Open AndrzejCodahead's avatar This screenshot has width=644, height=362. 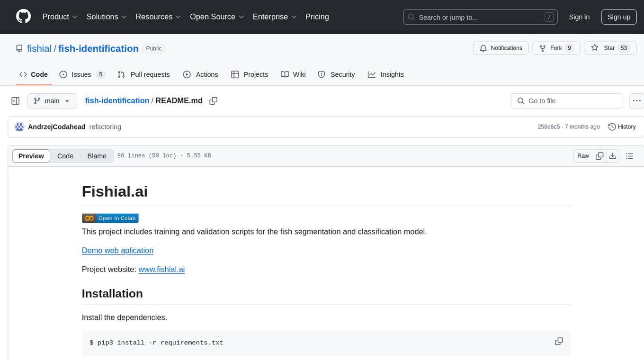point(19,127)
